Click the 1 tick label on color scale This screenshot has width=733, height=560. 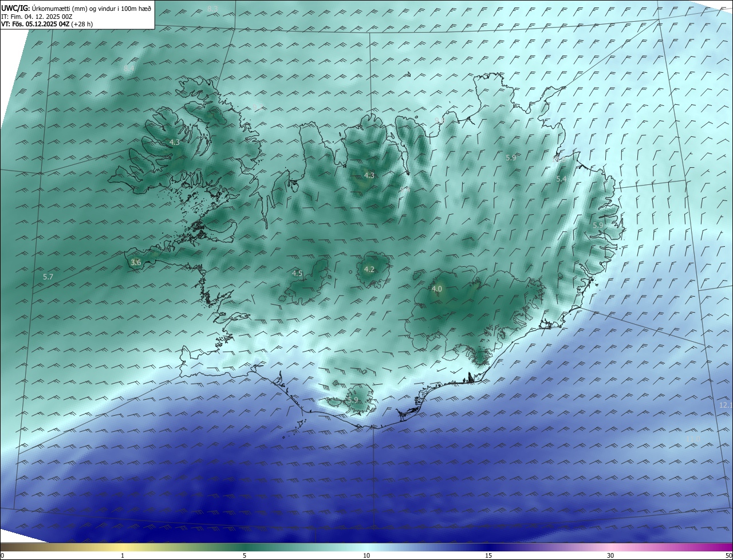123,555
